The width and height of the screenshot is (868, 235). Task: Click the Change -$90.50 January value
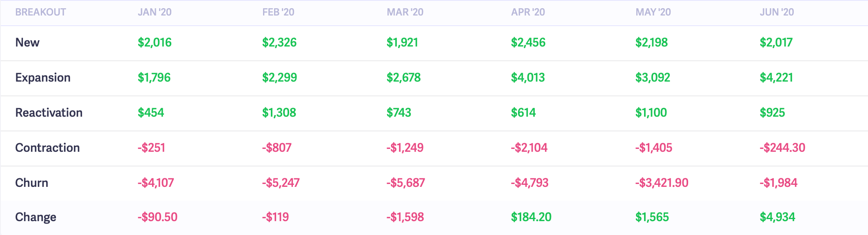157,217
